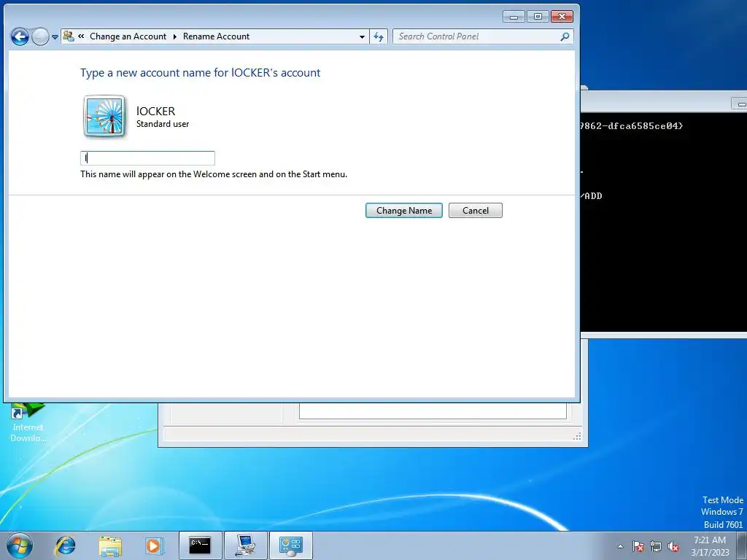Go back with the blue Back arrow

coord(20,36)
